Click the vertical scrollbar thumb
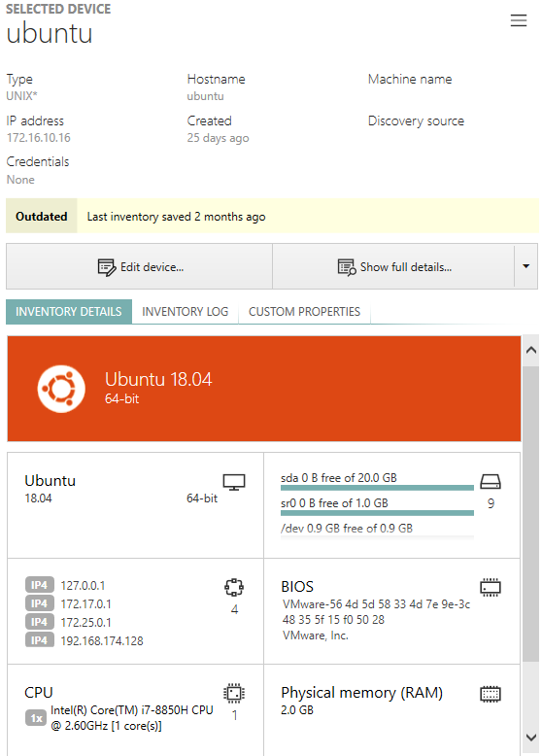The height and width of the screenshot is (756, 542). click(531, 513)
